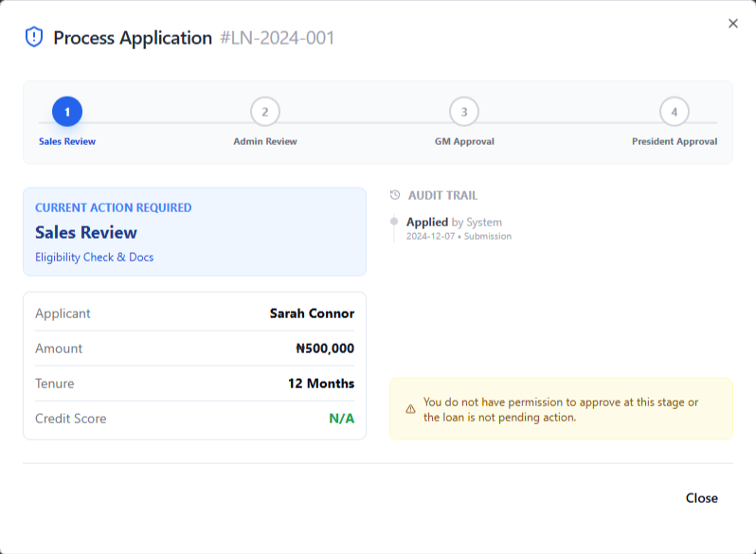The height and width of the screenshot is (554, 756).
Task: Select step 3 GM Approval circle
Action: [464, 112]
